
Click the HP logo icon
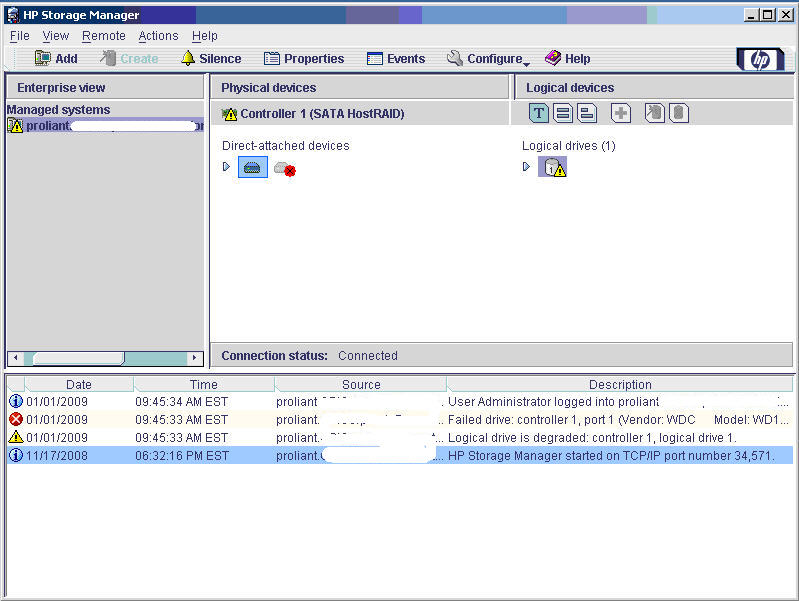click(x=760, y=60)
